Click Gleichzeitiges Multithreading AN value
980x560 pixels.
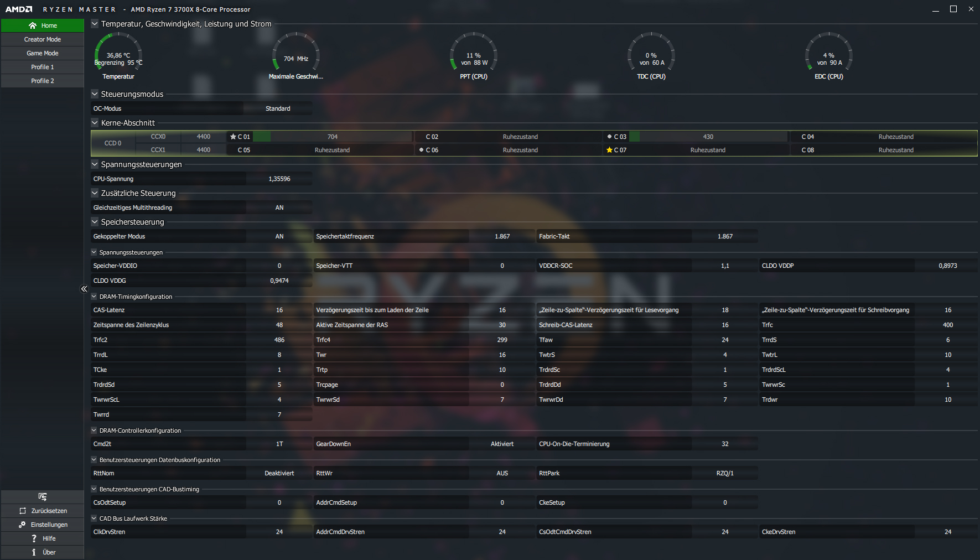tap(279, 208)
